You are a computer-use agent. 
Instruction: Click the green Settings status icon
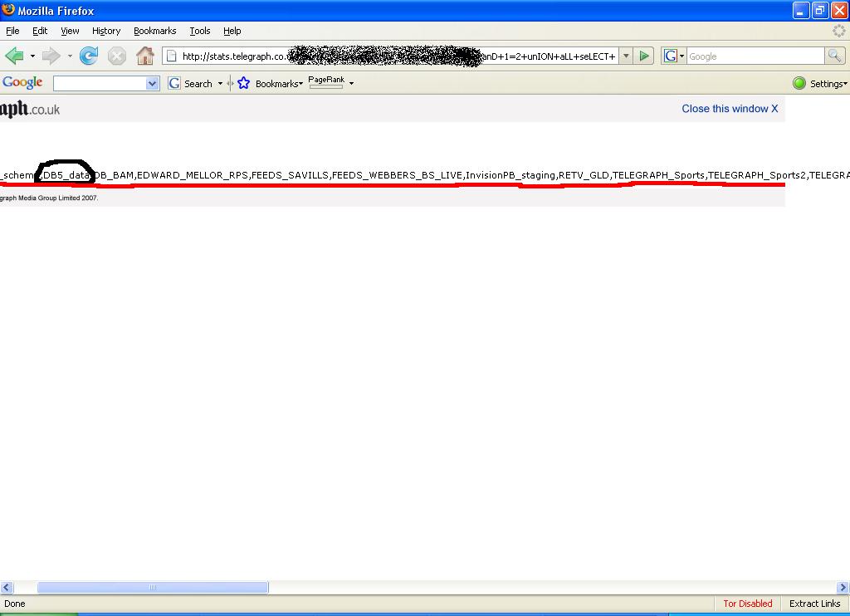[x=799, y=83]
